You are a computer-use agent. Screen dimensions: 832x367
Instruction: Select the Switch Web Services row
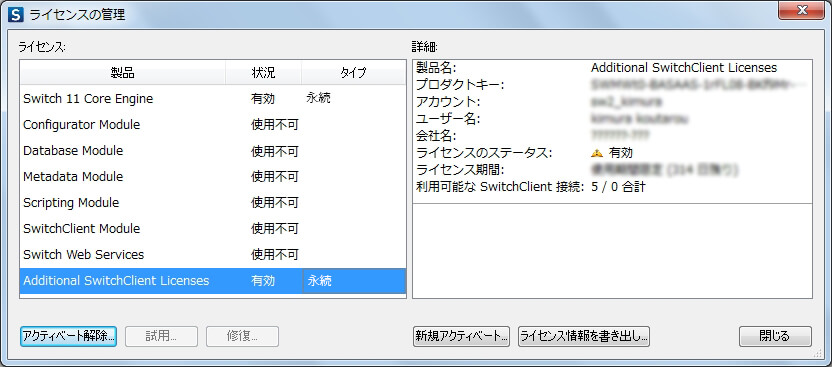click(x=213, y=255)
